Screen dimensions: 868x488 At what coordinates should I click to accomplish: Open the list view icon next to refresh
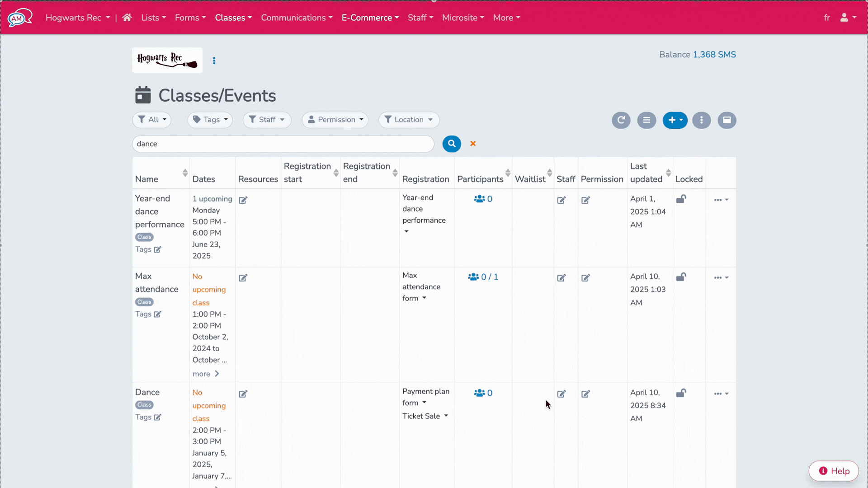tap(646, 120)
